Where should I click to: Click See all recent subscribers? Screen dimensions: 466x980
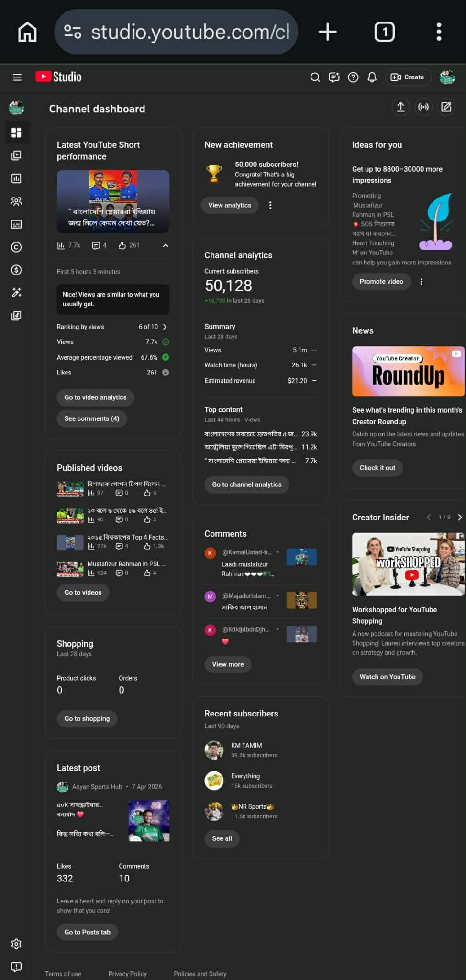[222, 838]
